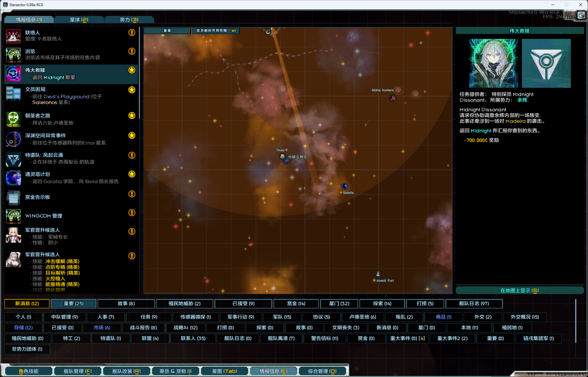The height and width of the screenshot is (377, 588).
Task: Open the 星图 Tab menu
Action: [224, 371]
